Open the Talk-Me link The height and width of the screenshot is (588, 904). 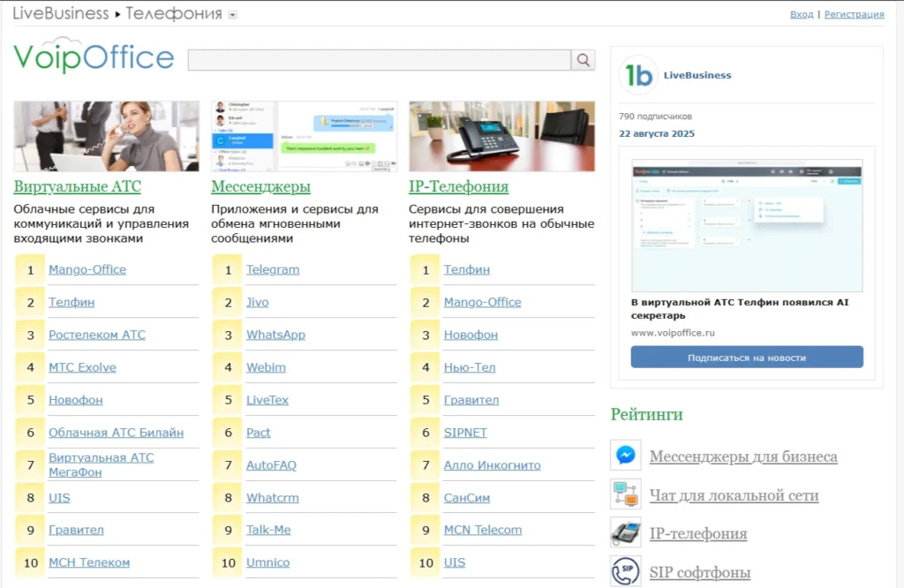268,530
